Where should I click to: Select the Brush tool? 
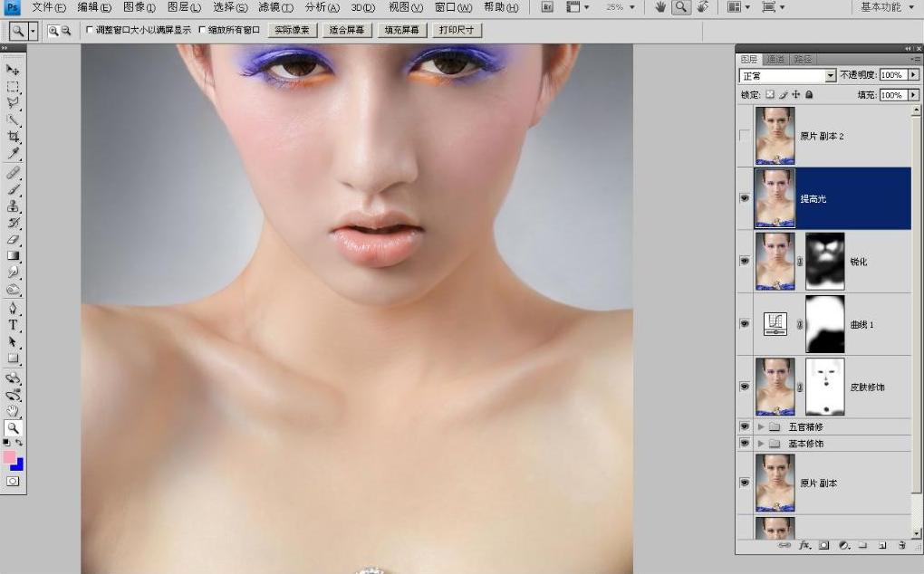coord(13,189)
